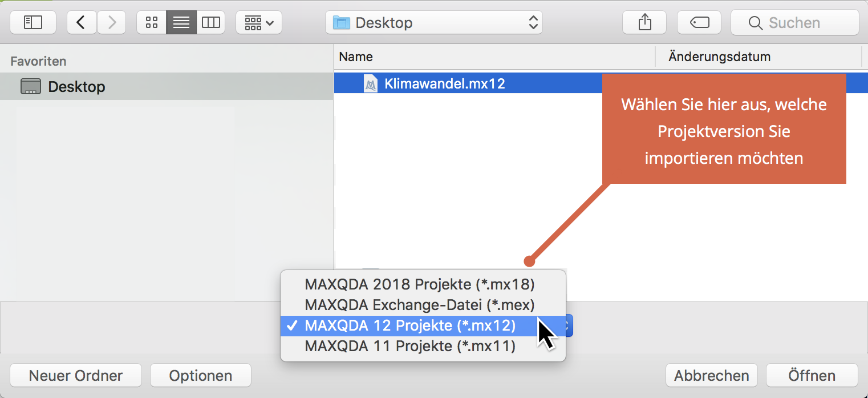Open the Desktop location popup

[x=434, y=23]
